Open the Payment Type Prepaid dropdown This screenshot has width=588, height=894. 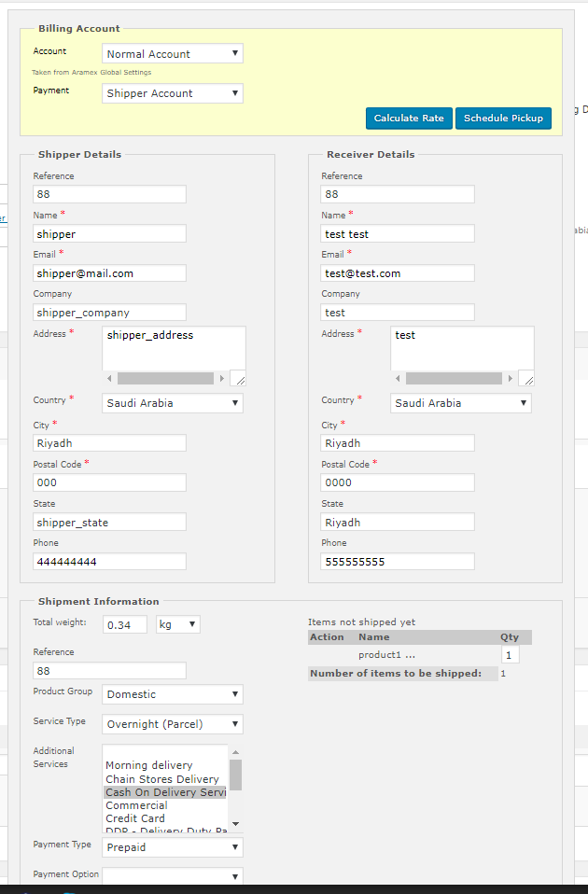(x=172, y=847)
